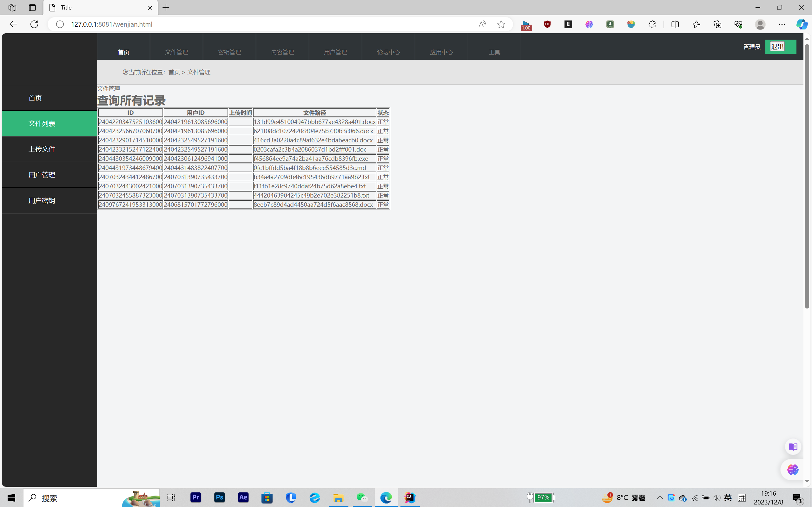
Task: Open the Collections icon in toolbar
Action: (717, 24)
